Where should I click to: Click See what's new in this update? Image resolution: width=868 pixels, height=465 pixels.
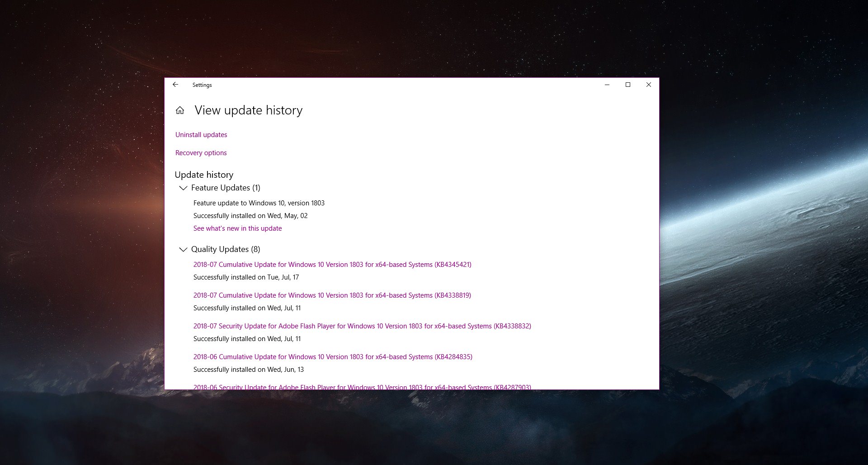(x=237, y=228)
